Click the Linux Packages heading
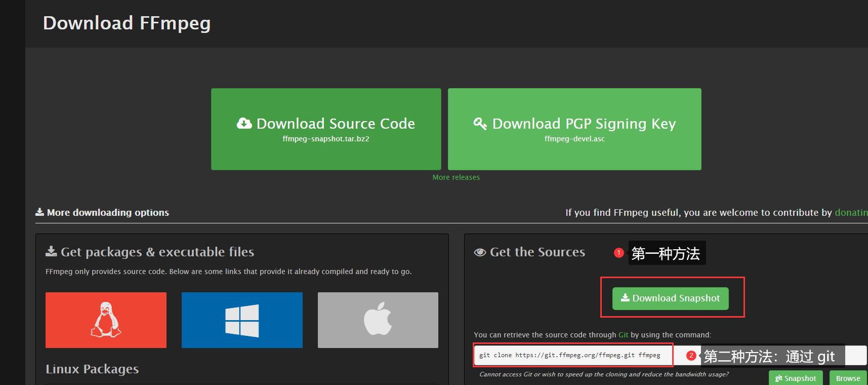Screen dimensions: 868x385 92,369
